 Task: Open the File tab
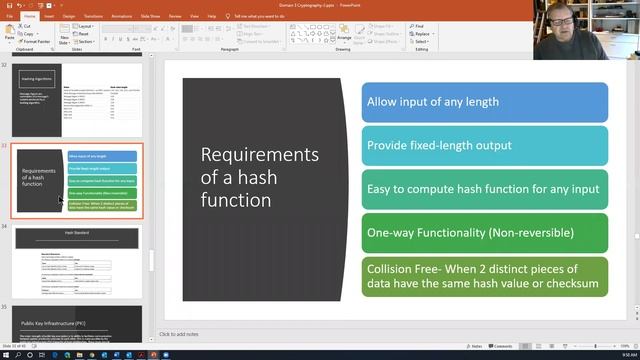click(x=9, y=16)
